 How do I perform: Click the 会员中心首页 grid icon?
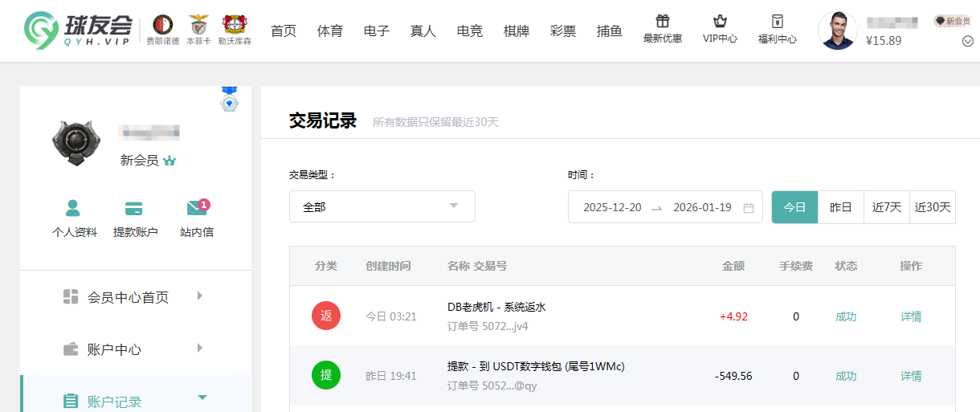71,296
